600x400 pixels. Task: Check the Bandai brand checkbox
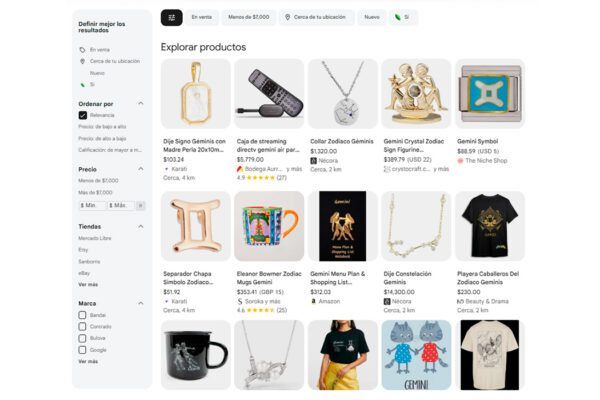pyautogui.click(x=83, y=315)
